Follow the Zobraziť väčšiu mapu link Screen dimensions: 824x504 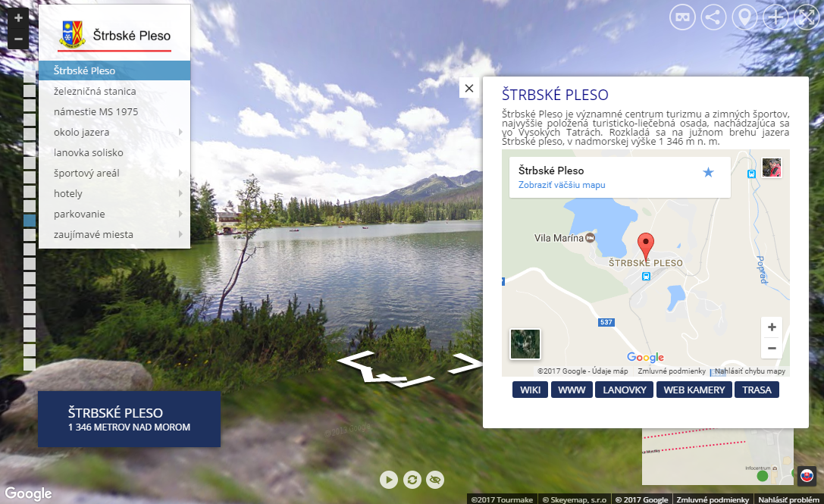562,185
